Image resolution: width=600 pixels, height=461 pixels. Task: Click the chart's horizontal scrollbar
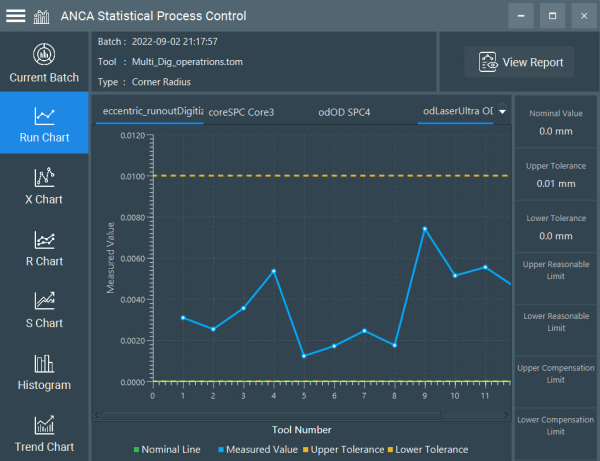(300, 413)
